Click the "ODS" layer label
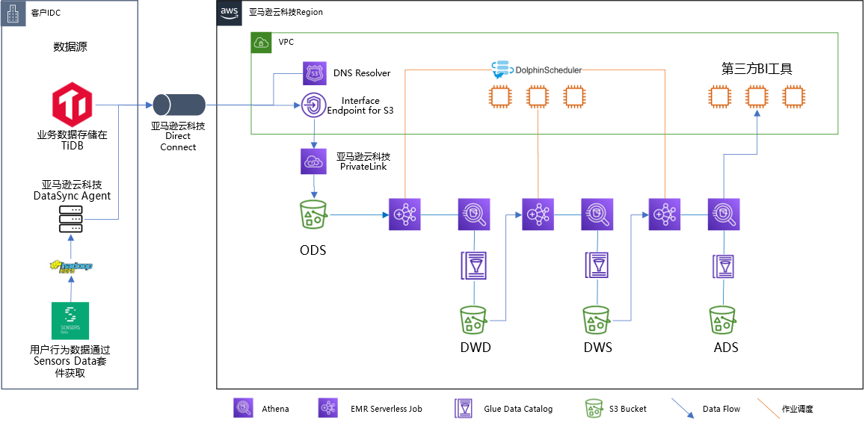 point(313,250)
